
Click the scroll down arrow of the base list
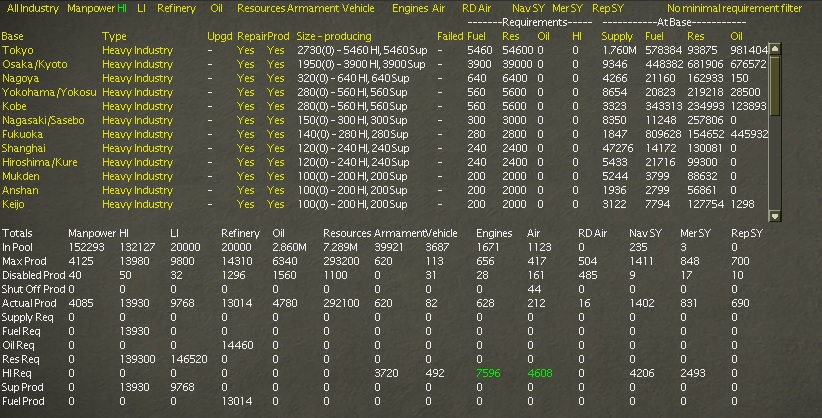pos(775,216)
